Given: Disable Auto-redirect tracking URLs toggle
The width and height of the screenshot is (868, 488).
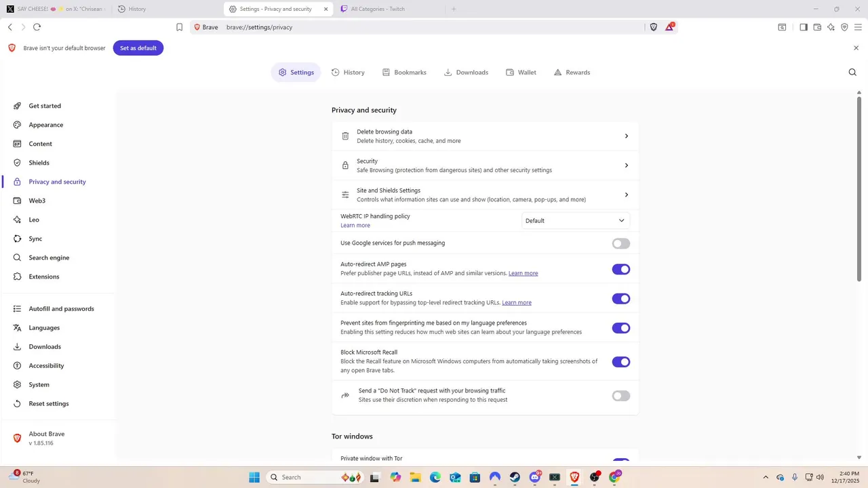Looking at the screenshot, I should click(x=620, y=298).
